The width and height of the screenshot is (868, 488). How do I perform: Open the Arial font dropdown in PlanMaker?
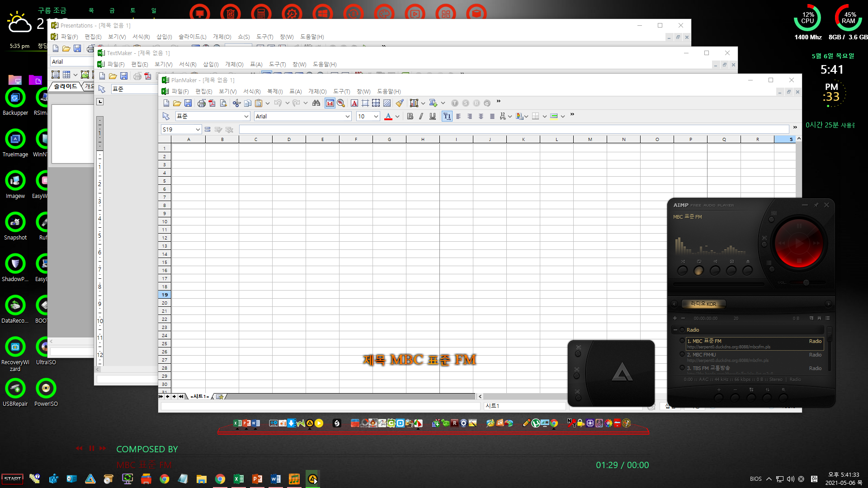[347, 116]
